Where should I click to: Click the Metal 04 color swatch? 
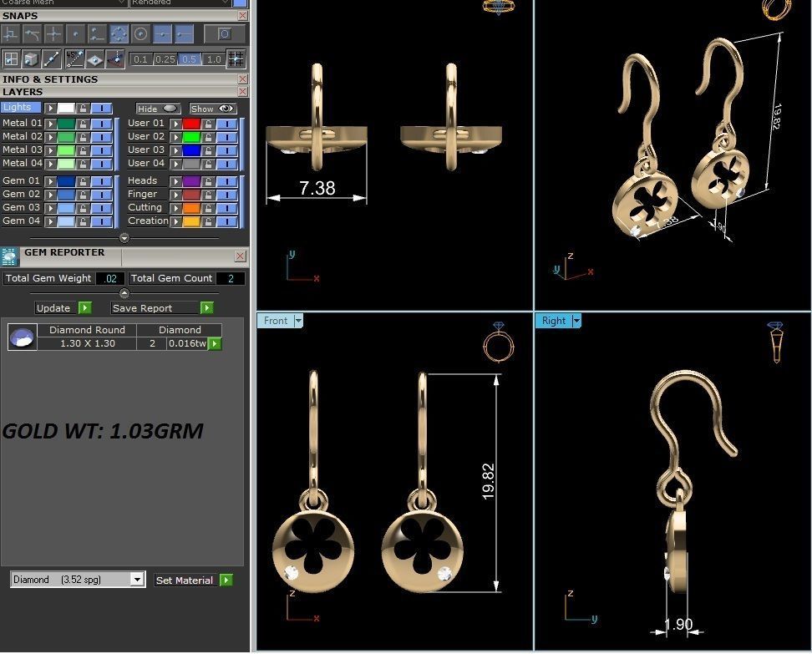[x=66, y=165]
